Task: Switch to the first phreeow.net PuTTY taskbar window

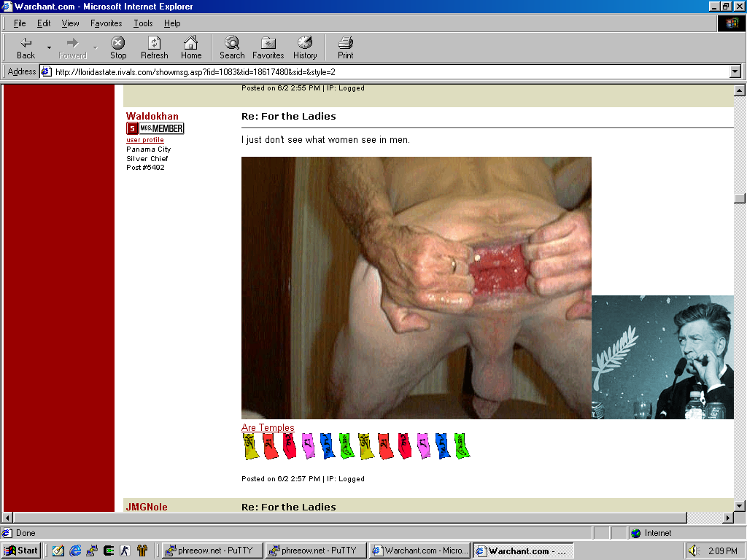Action: 210,551
